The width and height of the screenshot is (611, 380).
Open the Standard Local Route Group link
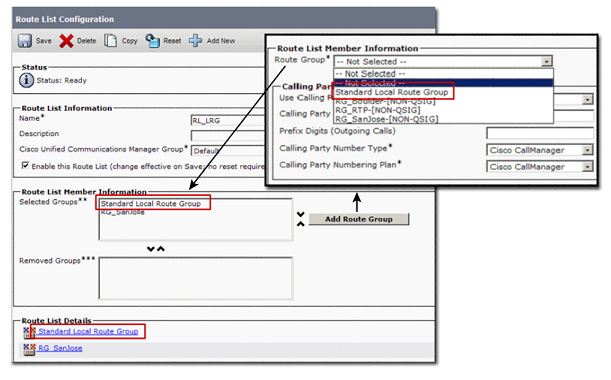tap(88, 331)
